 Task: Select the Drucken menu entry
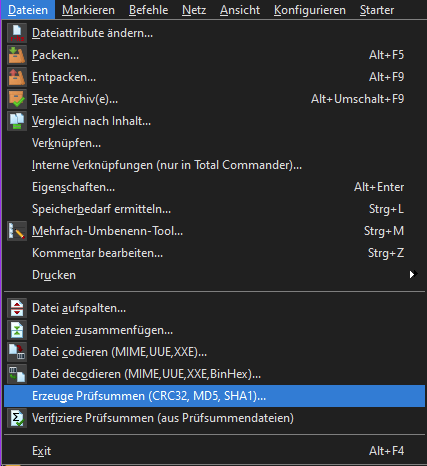tap(214, 275)
